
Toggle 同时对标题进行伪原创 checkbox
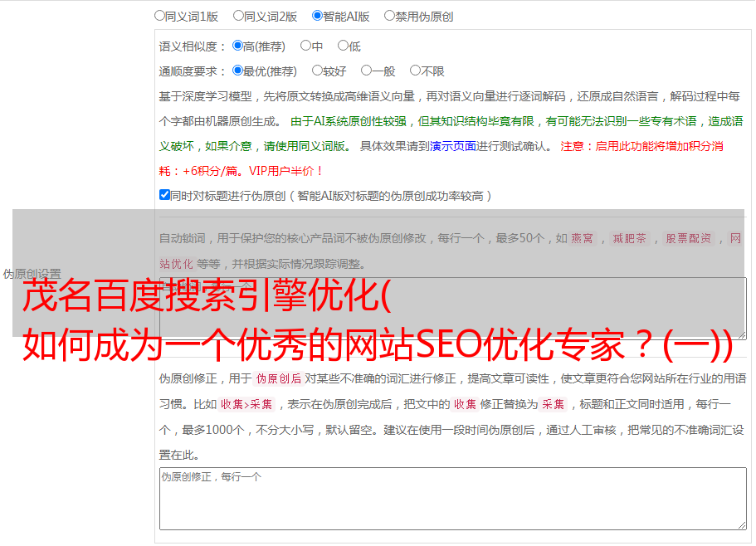pos(164,195)
